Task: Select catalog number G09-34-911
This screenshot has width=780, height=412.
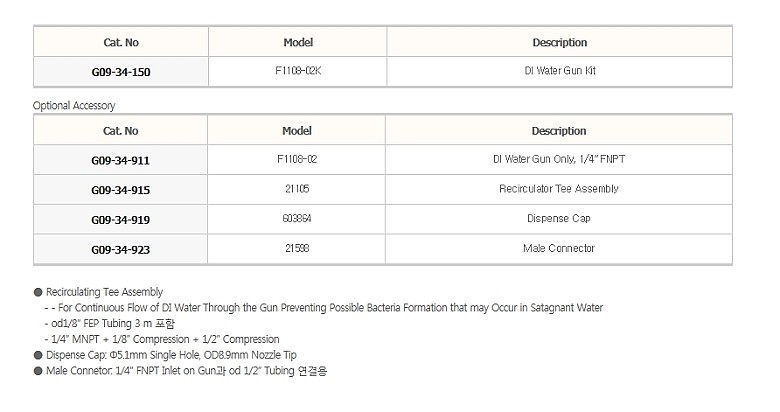Action: (120, 161)
